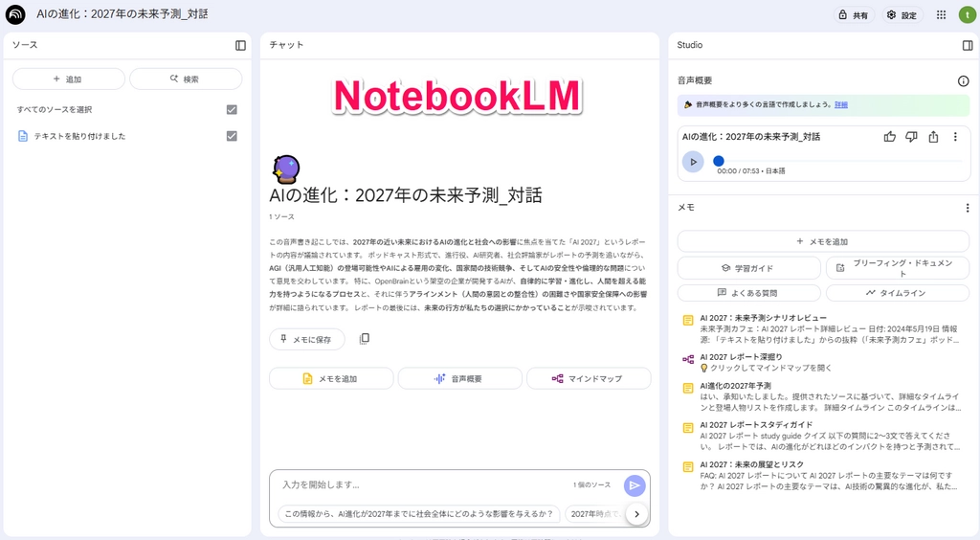The image size is (980, 540).
Task: Click the 共有 button
Action: pyautogui.click(x=852, y=15)
